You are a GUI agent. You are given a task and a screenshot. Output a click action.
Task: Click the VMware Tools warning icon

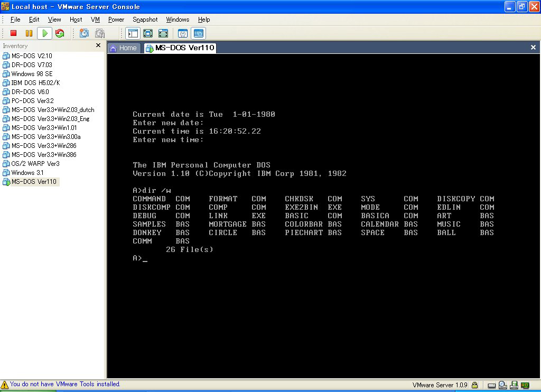coord(4,385)
